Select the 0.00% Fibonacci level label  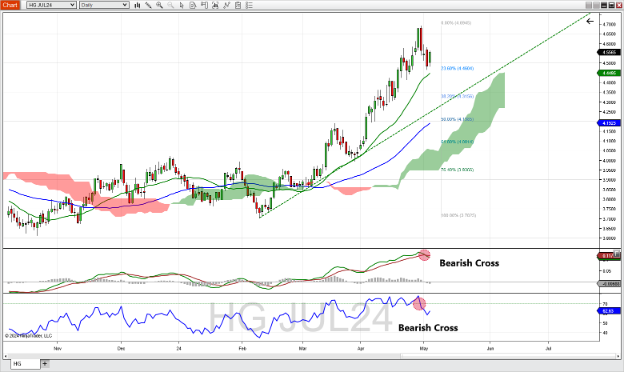(x=456, y=23)
